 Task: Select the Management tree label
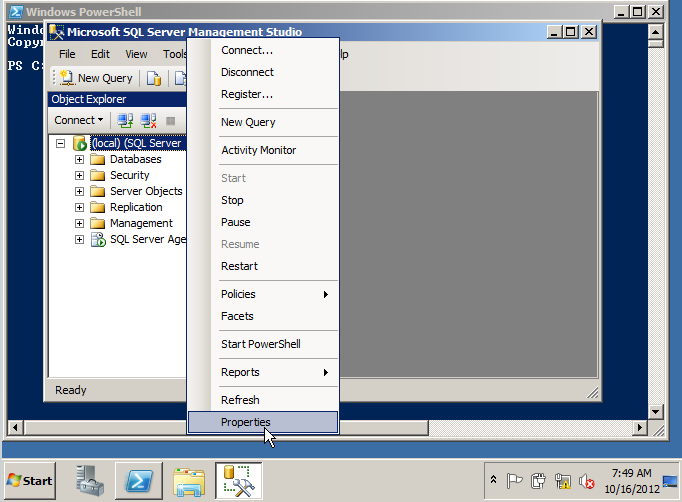click(x=141, y=224)
